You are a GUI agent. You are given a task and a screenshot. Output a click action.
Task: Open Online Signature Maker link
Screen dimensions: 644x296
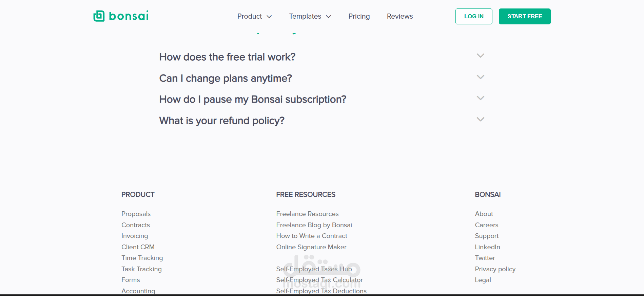(311, 247)
